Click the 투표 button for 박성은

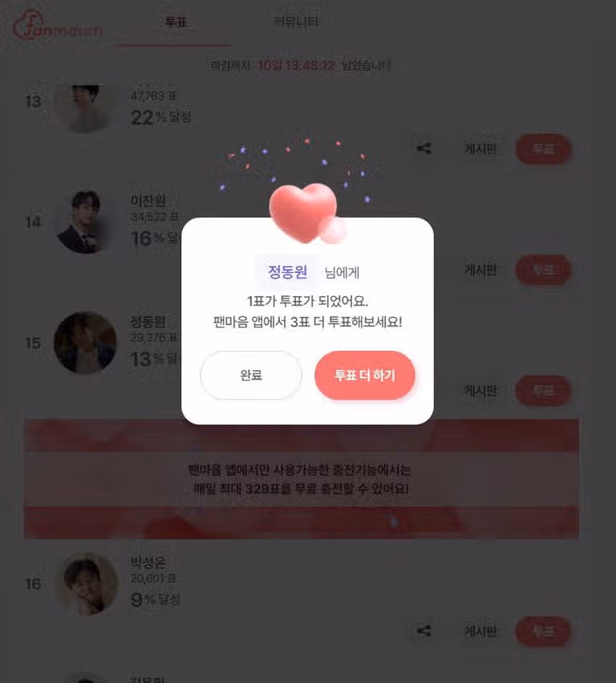[x=543, y=632]
